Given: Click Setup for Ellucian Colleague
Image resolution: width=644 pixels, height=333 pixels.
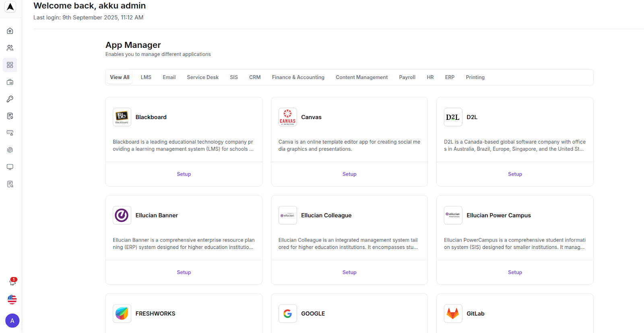Looking at the screenshot, I should click(349, 272).
